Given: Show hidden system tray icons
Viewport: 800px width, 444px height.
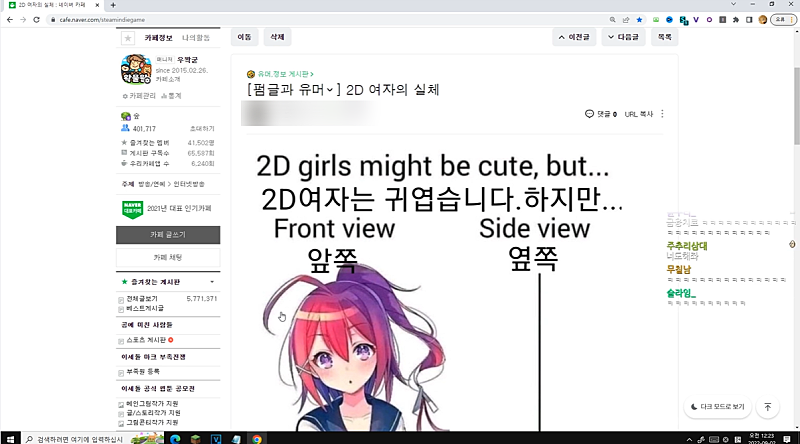Looking at the screenshot, I should (689, 439).
